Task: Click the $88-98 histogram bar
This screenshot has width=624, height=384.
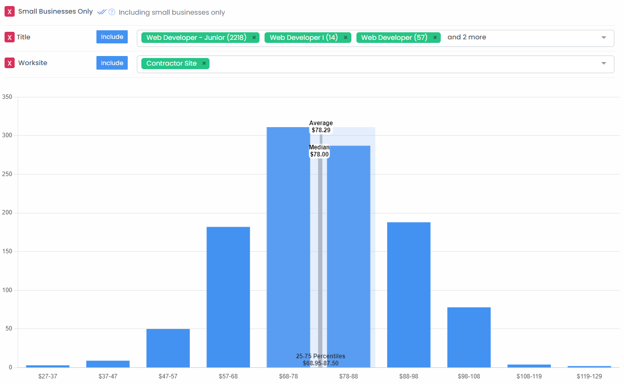Action: pyautogui.click(x=409, y=294)
